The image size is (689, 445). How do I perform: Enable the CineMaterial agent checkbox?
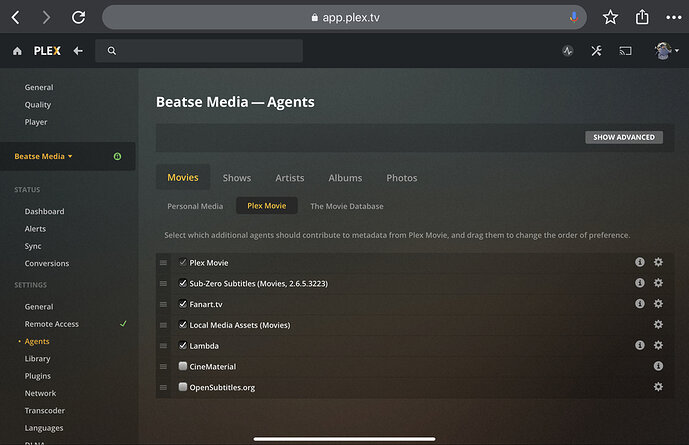coord(183,366)
